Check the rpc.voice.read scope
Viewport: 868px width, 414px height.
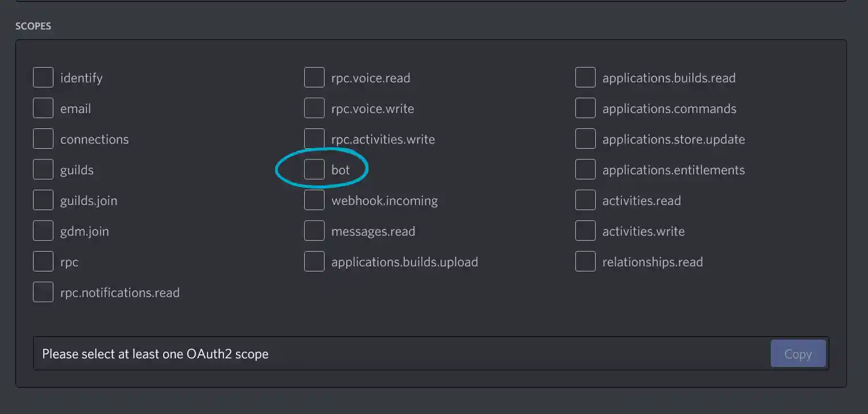pos(314,77)
